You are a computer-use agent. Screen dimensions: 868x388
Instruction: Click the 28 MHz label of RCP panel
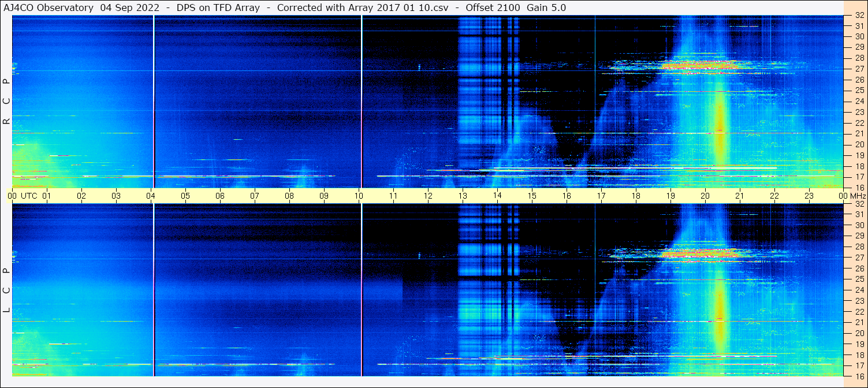tap(859, 58)
